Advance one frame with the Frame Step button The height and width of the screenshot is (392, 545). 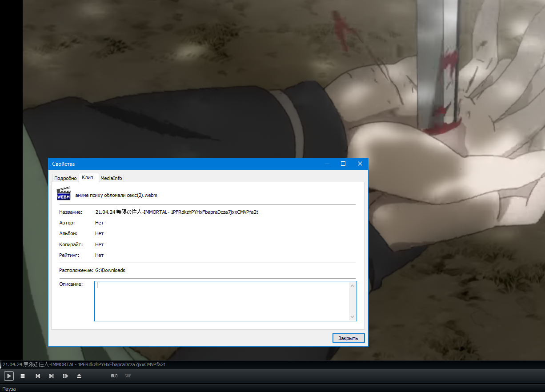pyautogui.click(x=65, y=376)
